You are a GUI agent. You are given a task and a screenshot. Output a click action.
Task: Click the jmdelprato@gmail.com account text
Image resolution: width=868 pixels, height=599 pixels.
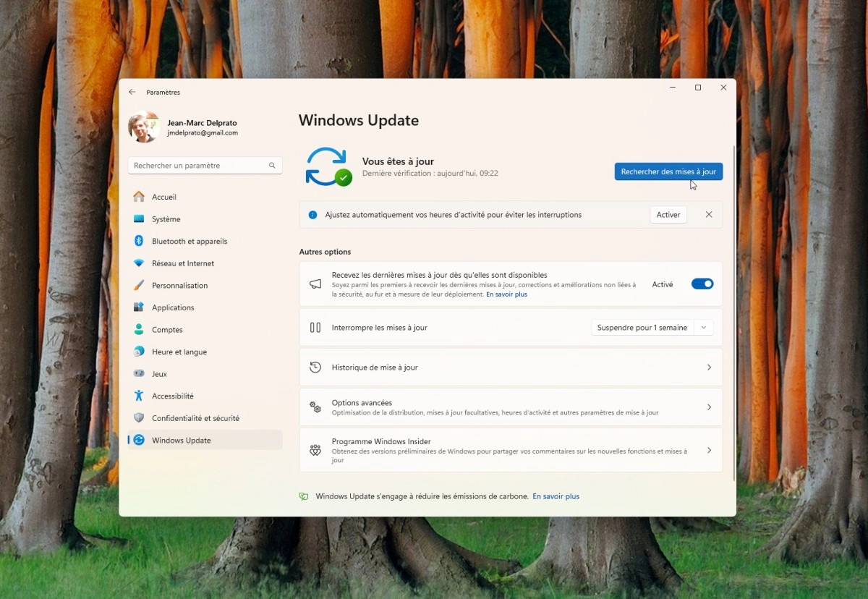click(203, 133)
